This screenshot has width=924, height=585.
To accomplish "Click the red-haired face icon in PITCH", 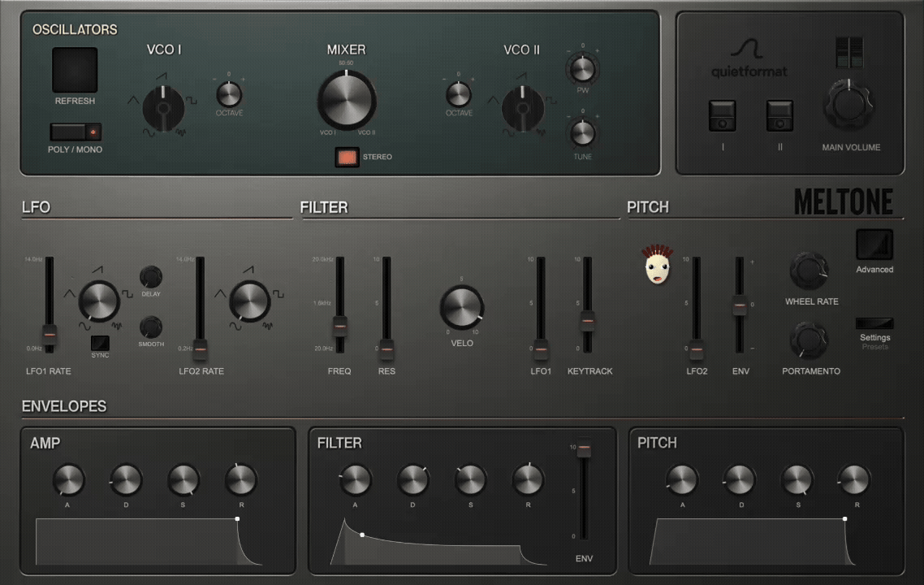I will click(x=657, y=265).
